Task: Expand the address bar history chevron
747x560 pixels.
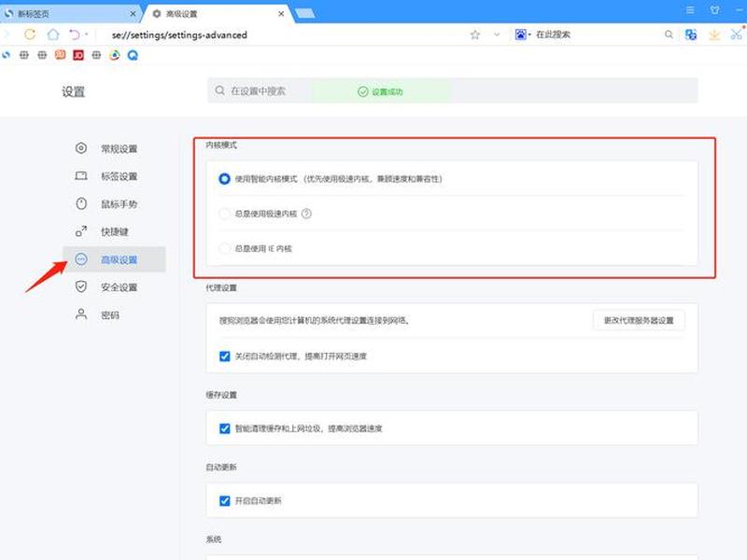Action: click(497, 35)
